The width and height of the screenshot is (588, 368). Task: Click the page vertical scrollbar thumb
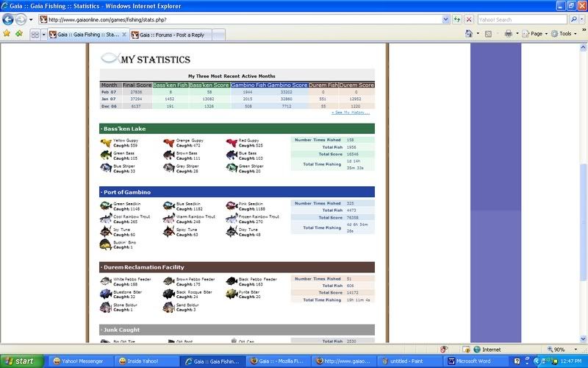[x=583, y=222]
